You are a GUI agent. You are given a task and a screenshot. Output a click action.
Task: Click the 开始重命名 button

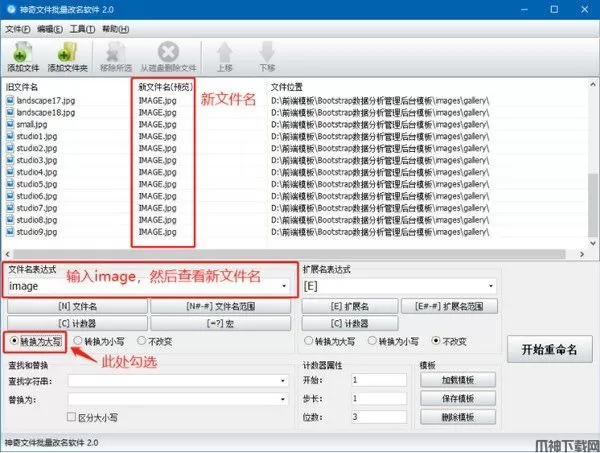pyautogui.click(x=549, y=349)
